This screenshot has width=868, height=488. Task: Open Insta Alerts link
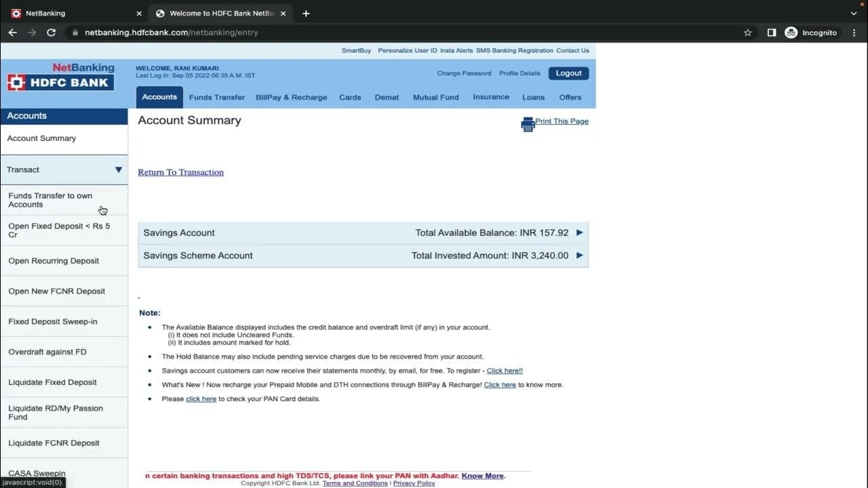click(456, 51)
